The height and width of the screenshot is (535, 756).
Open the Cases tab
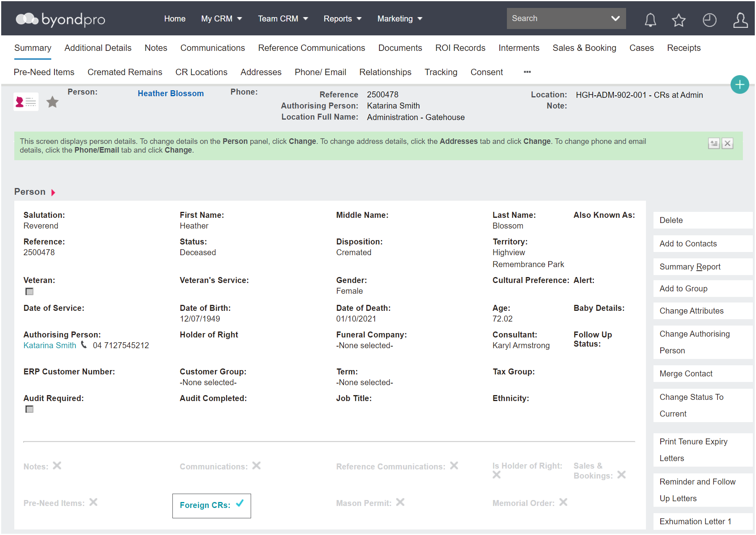click(642, 48)
